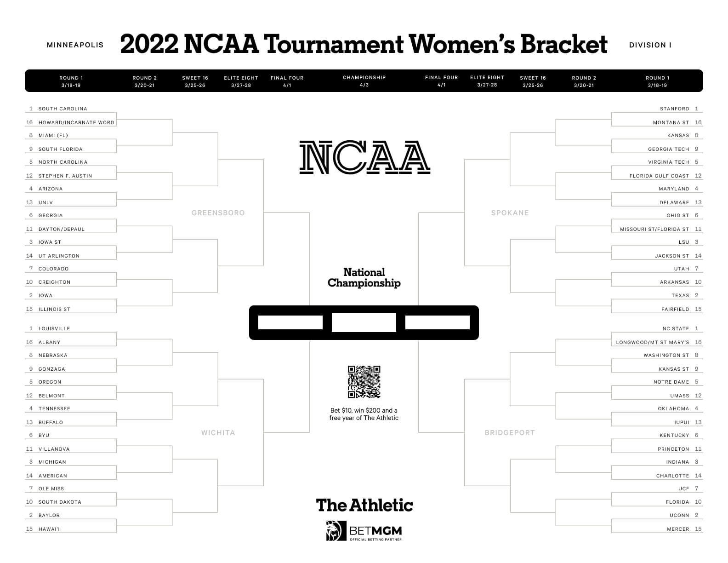Select the right Elite Eight header
The image size is (728, 563).
[x=487, y=81]
